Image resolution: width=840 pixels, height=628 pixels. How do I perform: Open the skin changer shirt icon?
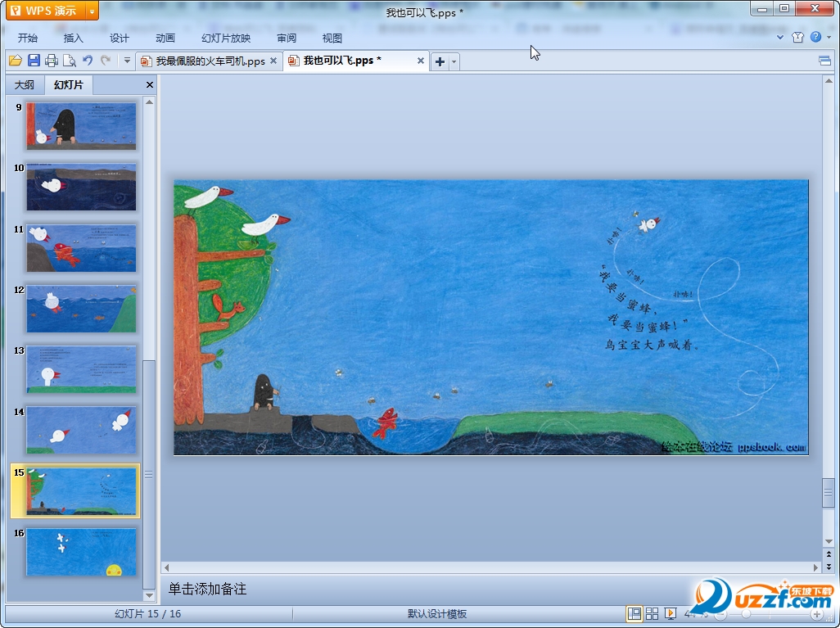coord(797,37)
